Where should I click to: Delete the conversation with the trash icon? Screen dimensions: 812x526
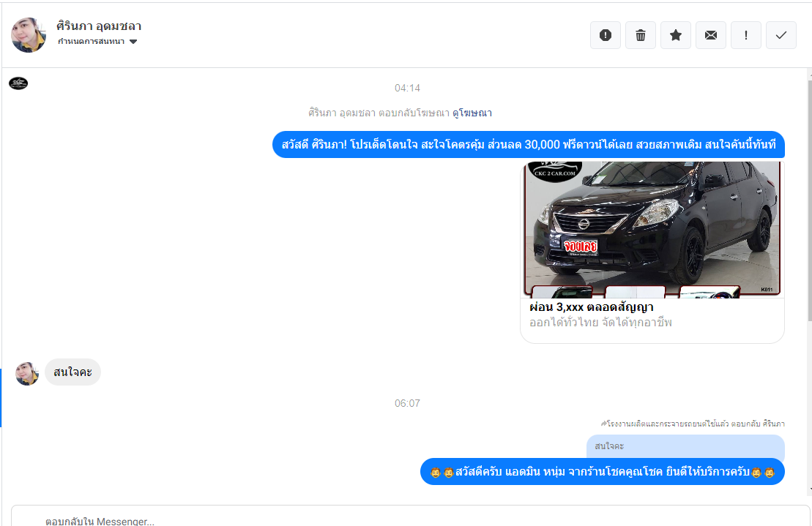[641, 35]
